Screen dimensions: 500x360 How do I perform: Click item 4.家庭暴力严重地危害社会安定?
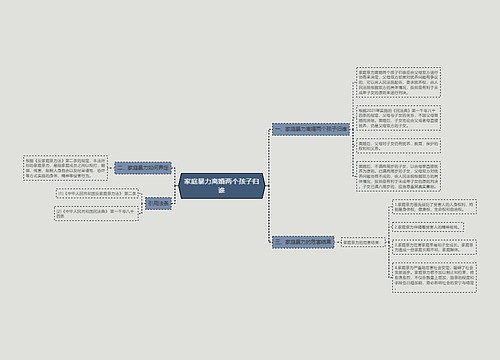pyautogui.click(x=434, y=277)
